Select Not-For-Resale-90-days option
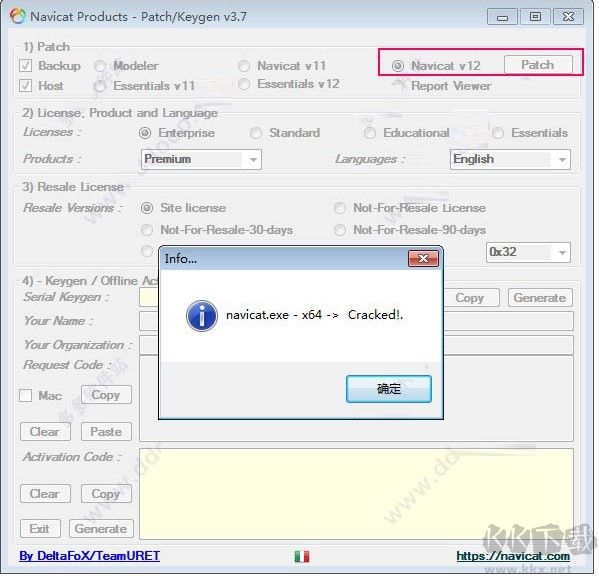The width and height of the screenshot is (599, 576). (x=340, y=230)
